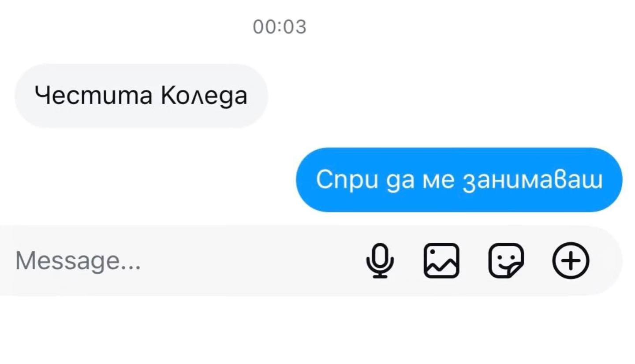Screen dimensions: 635x364
Task: Click the circled plus icon
Action: pos(571,260)
